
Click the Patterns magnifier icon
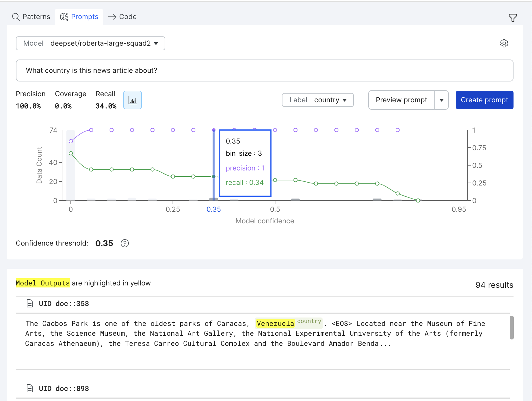point(16,17)
